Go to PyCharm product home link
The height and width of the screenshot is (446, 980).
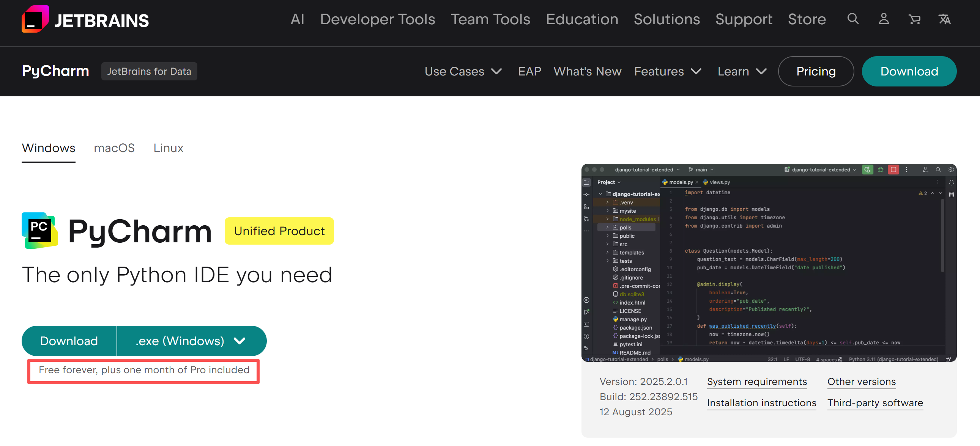[x=55, y=71]
